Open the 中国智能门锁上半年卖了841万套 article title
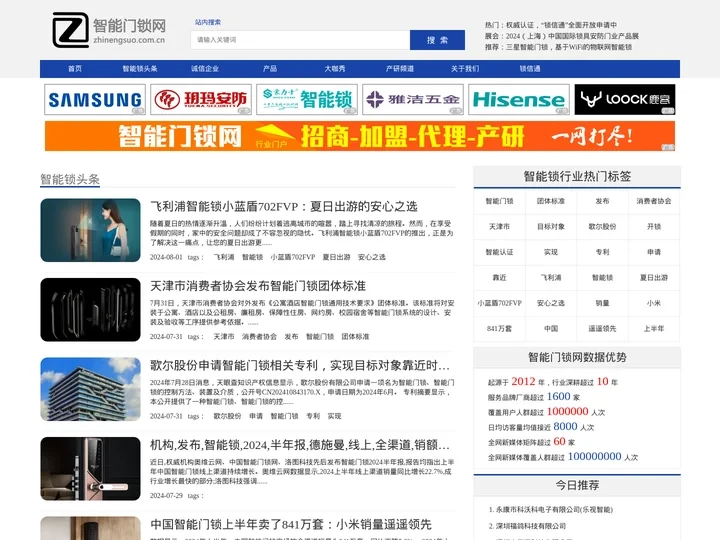The image size is (720, 540). tap(291, 524)
